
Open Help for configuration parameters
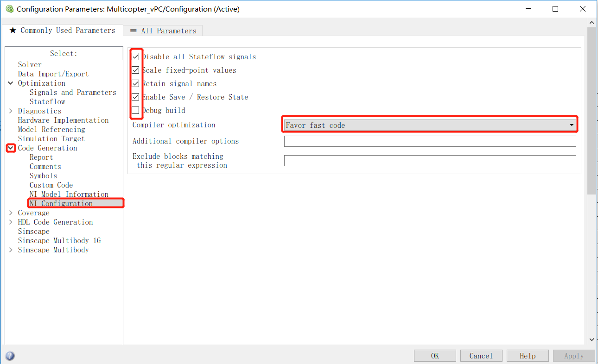tap(528, 356)
